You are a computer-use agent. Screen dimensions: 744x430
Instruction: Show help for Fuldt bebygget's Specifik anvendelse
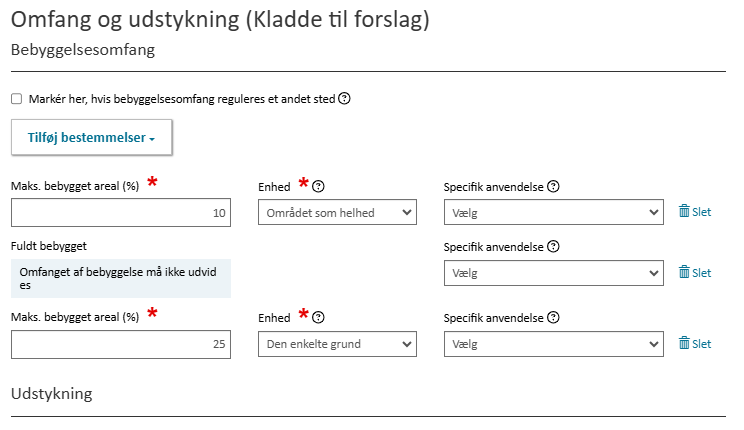pos(553,246)
